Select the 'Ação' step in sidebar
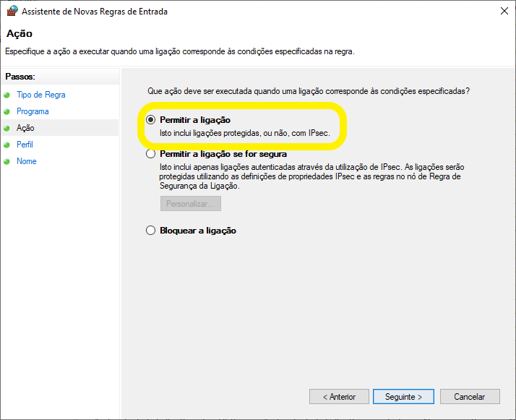The height and width of the screenshot is (420, 516). (x=25, y=128)
